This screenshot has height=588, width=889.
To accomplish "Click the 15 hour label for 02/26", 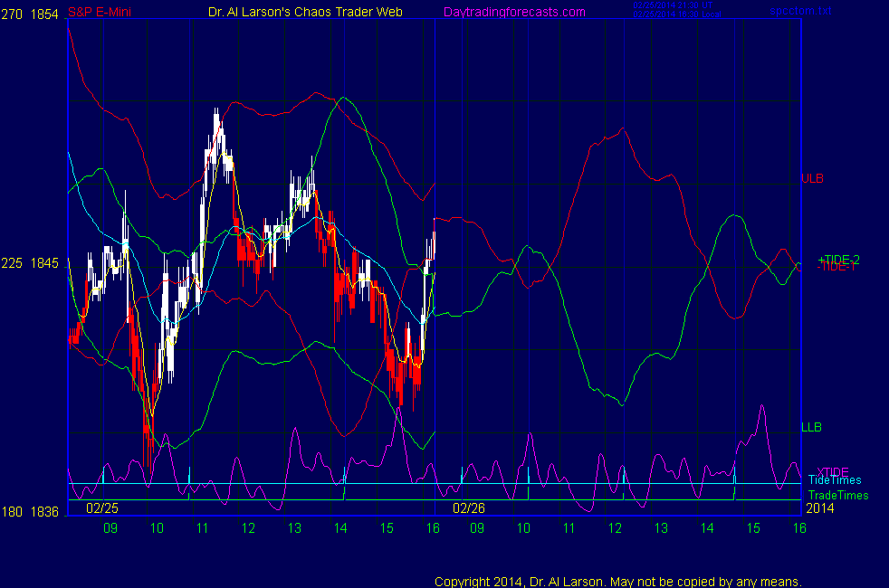I will (x=753, y=528).
